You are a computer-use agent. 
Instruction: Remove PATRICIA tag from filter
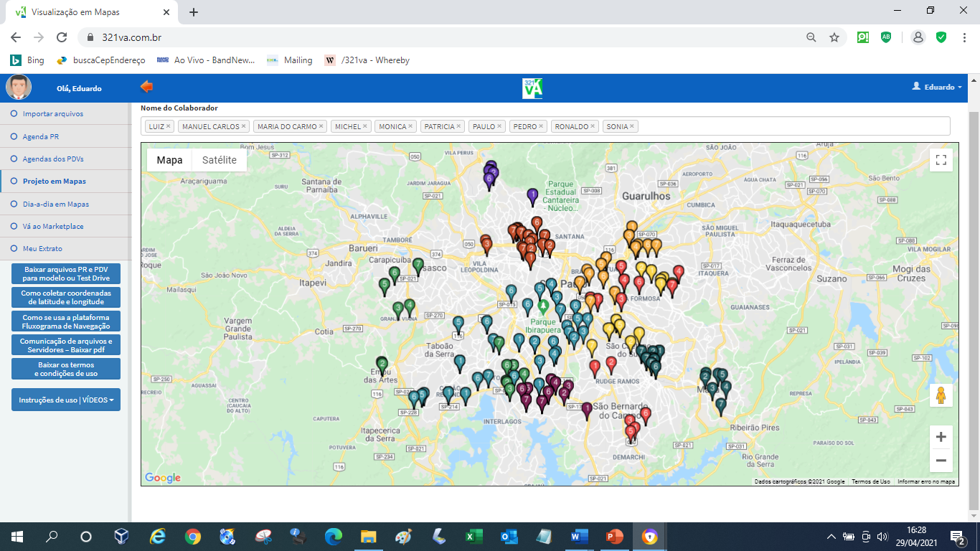click(459, 126)
